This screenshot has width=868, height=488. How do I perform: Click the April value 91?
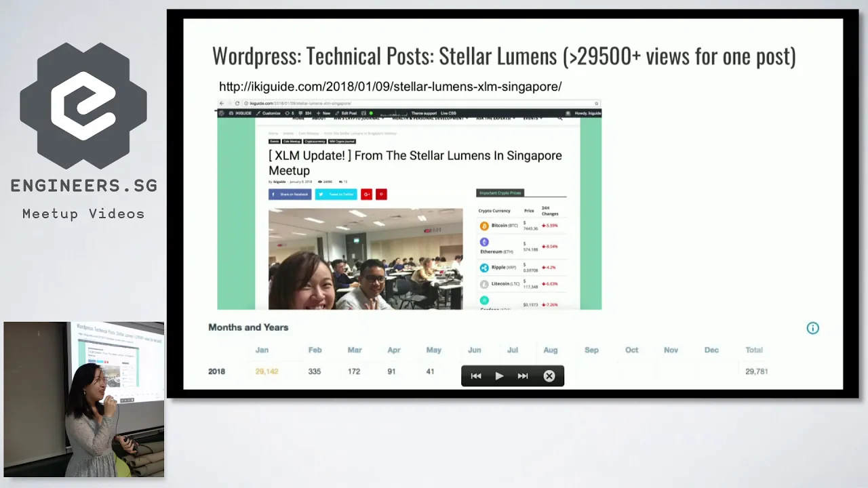392,371
